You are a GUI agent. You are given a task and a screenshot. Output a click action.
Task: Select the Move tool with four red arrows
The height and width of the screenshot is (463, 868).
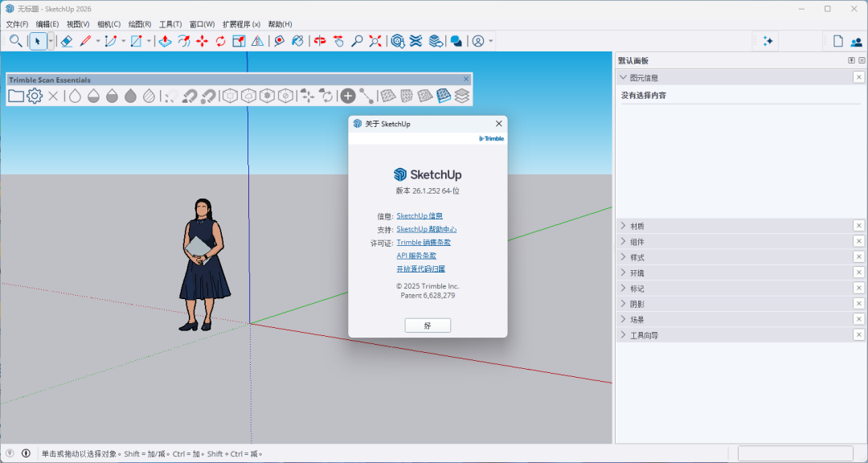coord(202,41)
